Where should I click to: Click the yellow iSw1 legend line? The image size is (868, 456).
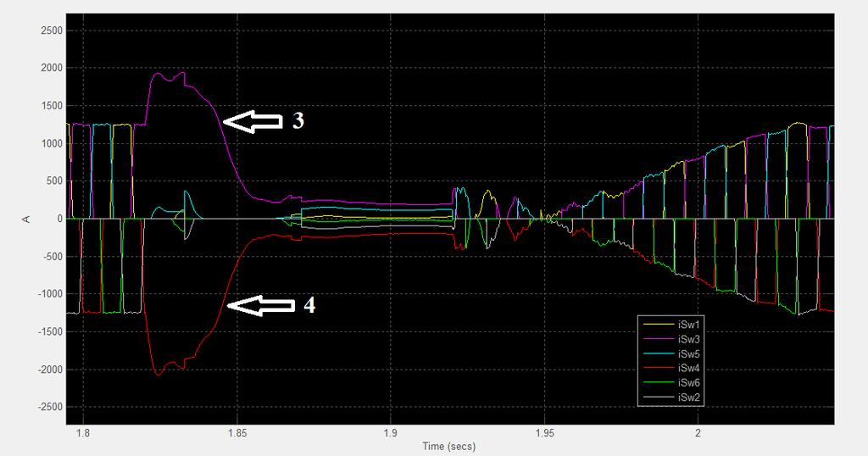pyautogui.click(x=658, y=325)
